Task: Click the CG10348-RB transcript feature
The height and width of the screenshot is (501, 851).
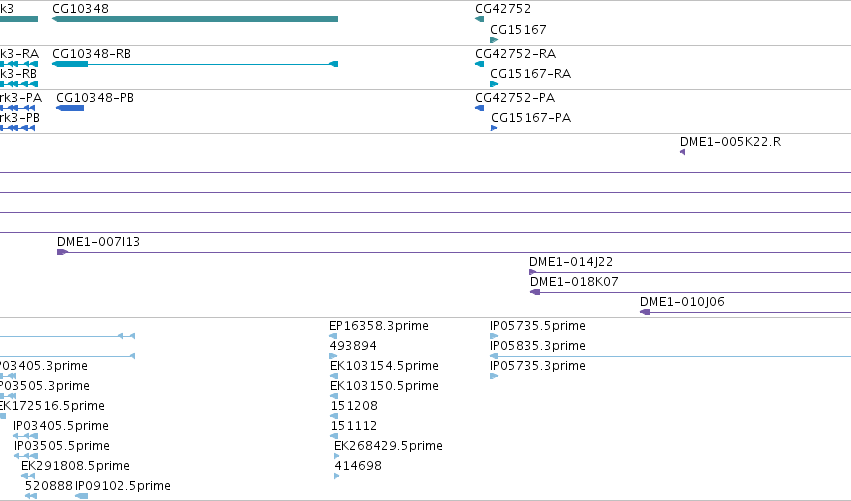Action: click(195, 64)
